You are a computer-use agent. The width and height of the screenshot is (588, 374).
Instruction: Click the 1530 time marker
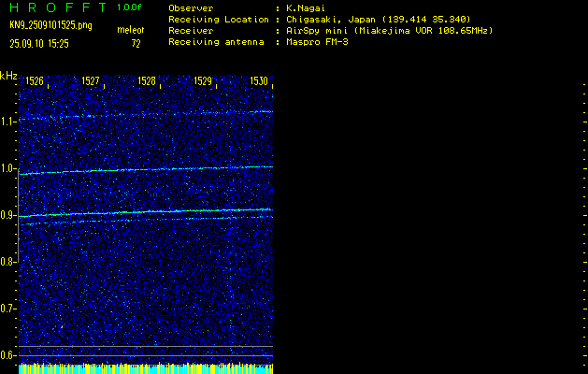click(259, 81)
